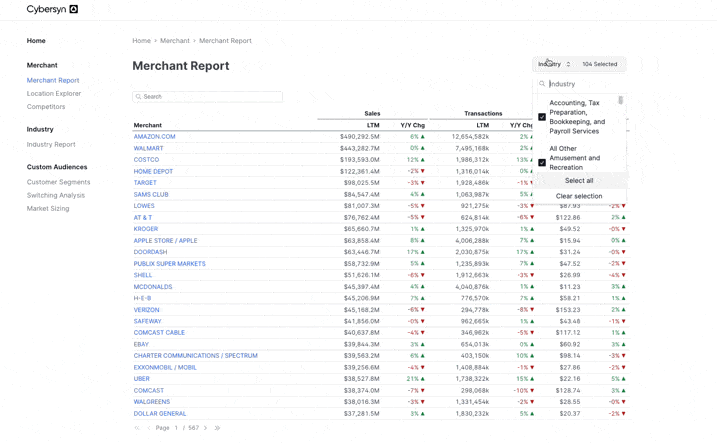This screenshot has width=717, height=443.
Task: Jump to the last page using the double-right arrow
Action: tap(217, 428)
